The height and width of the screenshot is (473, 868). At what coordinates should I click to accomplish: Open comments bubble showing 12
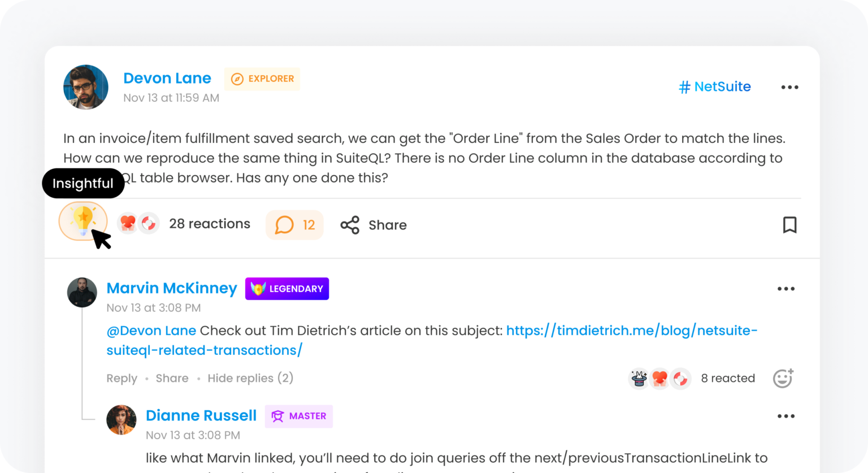[294, 225]
